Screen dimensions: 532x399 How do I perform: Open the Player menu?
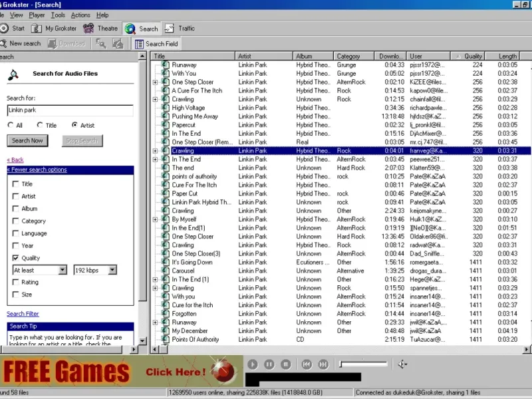click(37, 15)
